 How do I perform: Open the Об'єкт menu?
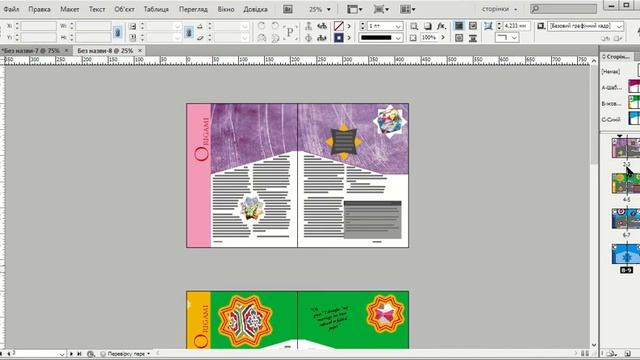124,9
